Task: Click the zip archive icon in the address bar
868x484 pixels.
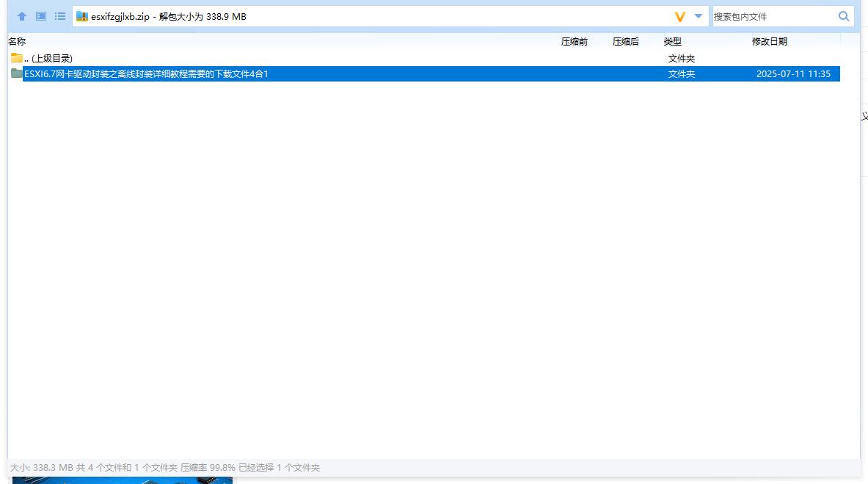Action: pyautogui.click(x=81, y=15)
